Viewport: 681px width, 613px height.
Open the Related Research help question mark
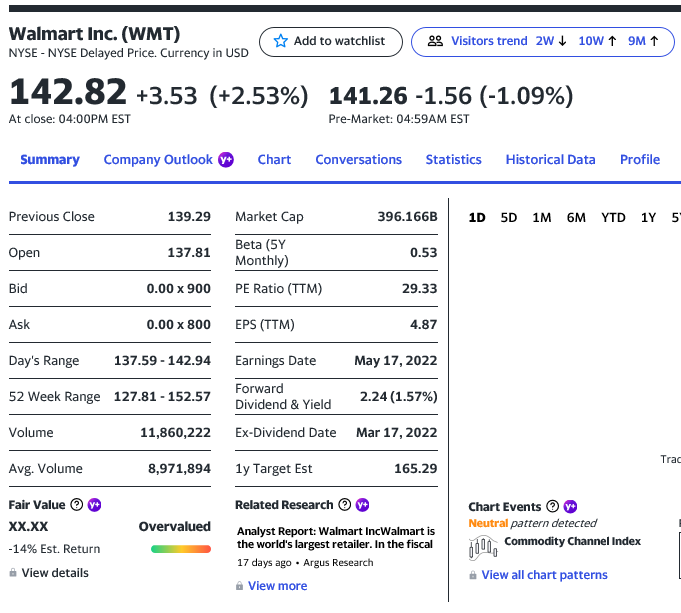344,505
